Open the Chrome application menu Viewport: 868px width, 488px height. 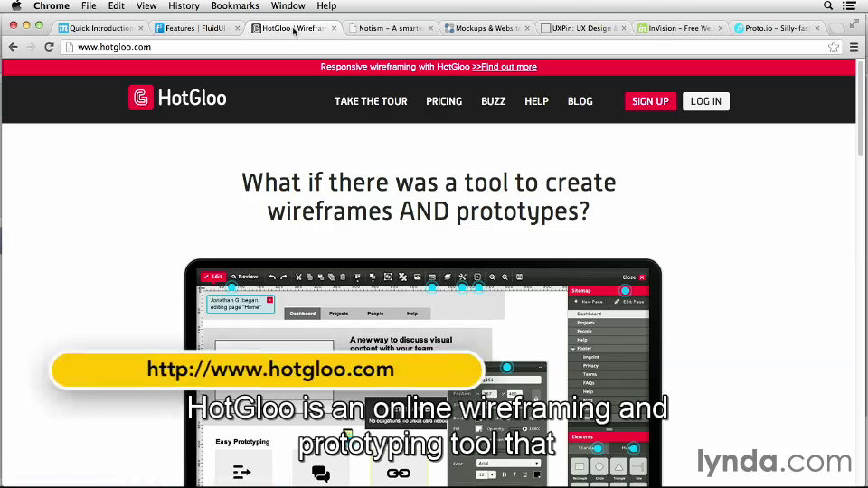point(52,5)
